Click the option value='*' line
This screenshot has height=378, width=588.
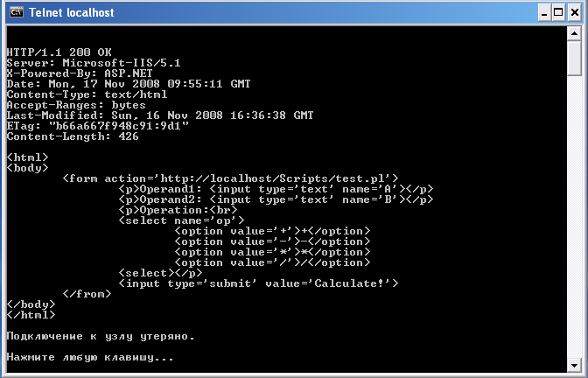(x=273, y=252)
